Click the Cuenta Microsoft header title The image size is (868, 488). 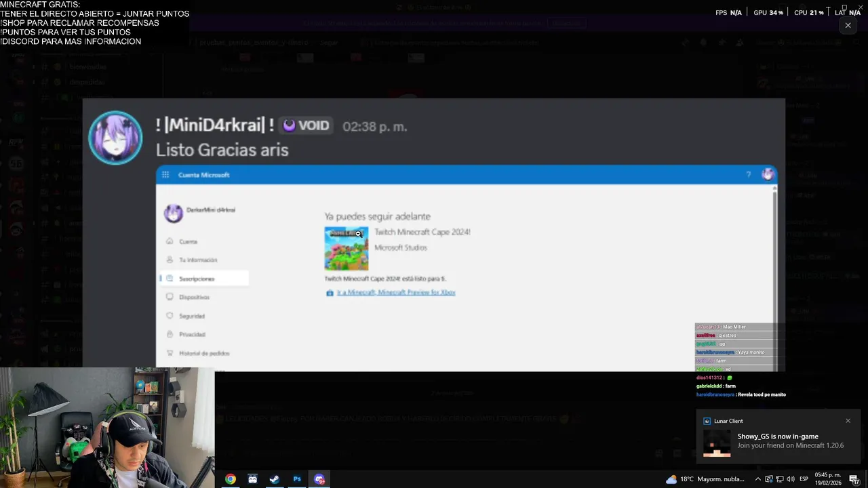pos(203,175)
